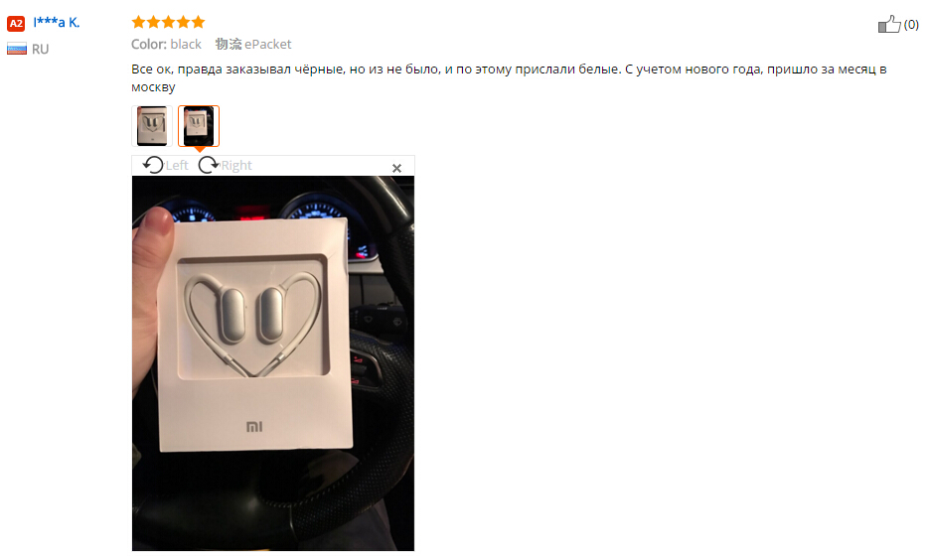Open reviewer profile I***a K.
Screen dimensions: 927x560
[57, 23]
